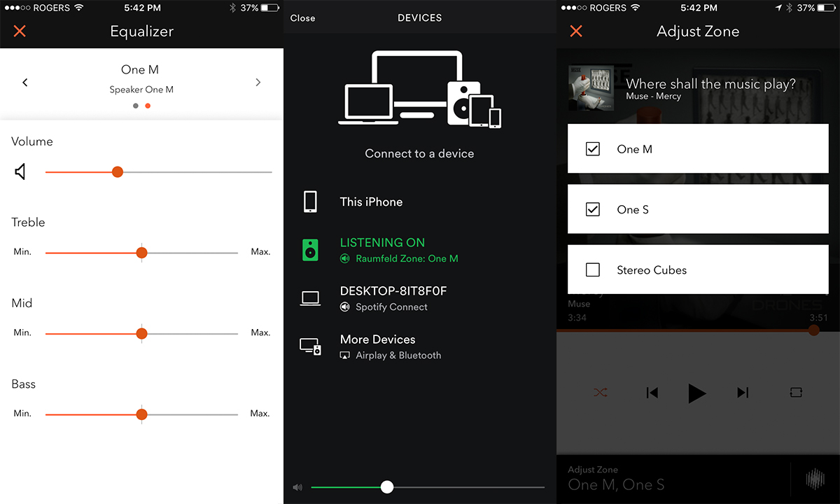Image resolution: width=840 pixels, height=504 pixels.
Task: Select the One M speaker title
Action: [140, 69]
